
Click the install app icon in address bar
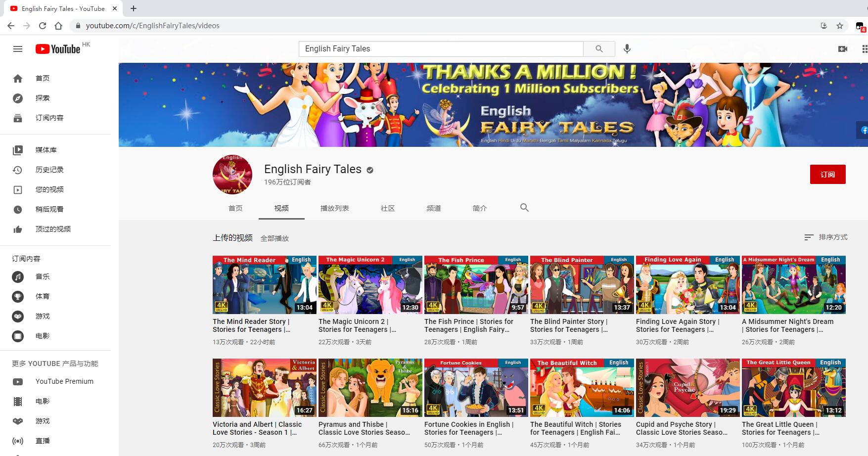(824, 26)
